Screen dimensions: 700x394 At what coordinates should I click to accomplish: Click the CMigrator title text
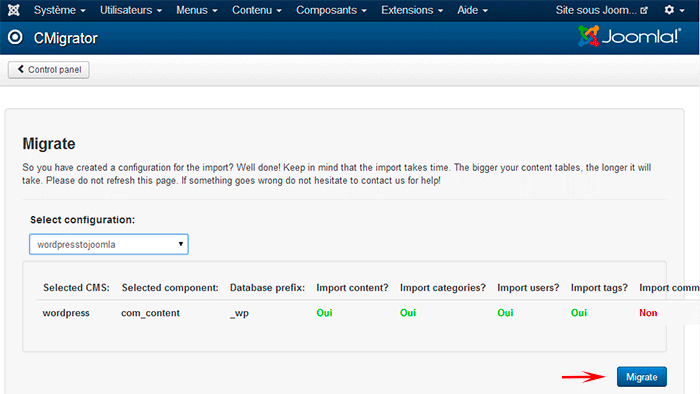click(x=66, y=38)
